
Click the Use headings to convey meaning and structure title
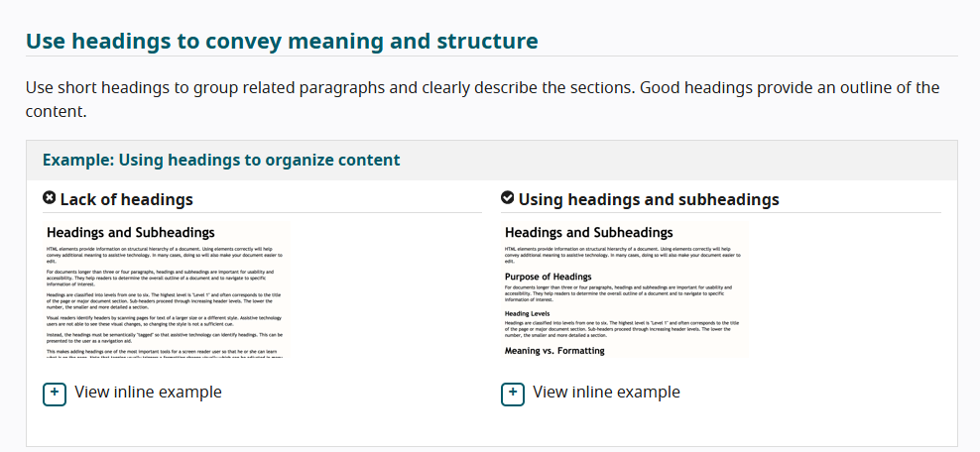tap(282, 42)
